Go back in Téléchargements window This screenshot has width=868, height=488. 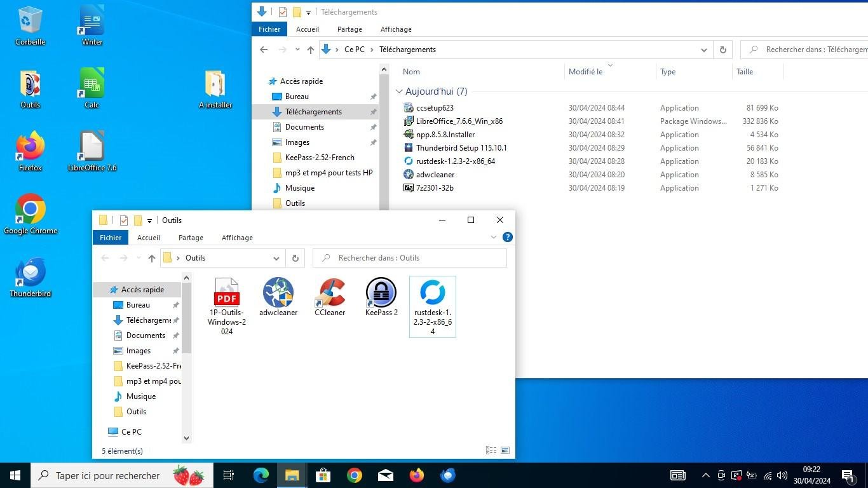tap(264, 50)
